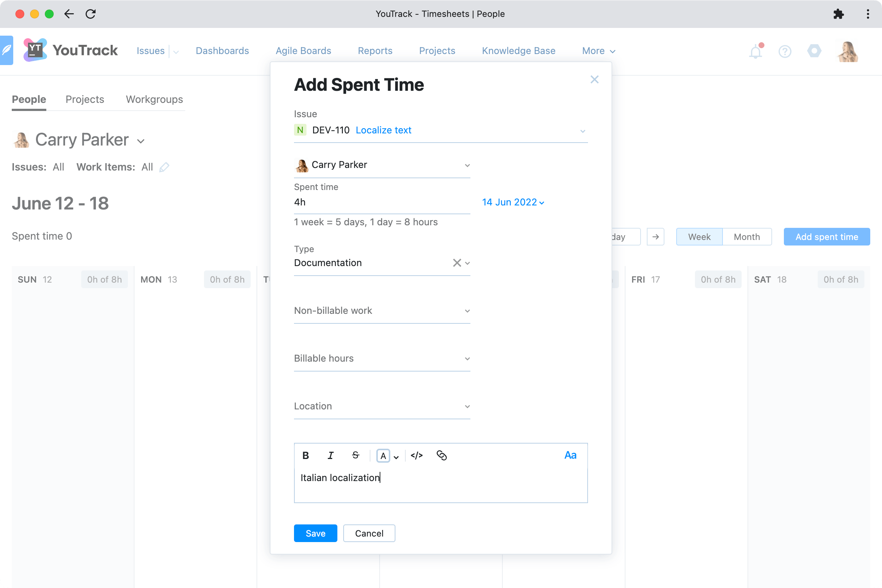Click the YouTrack puzzle extension icon
Screen dimensions: 882x588
[x=838, y=13]
